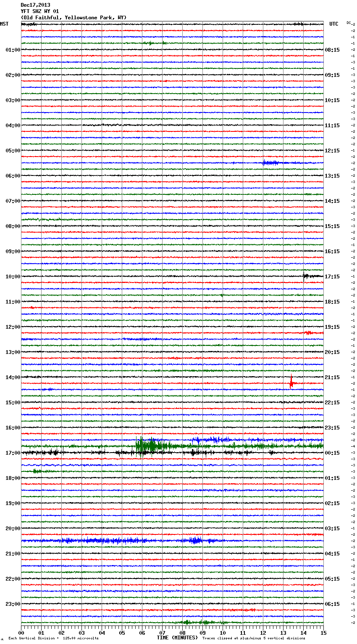Click the large green burst before 17:00 MST
This screenshot has width=357, height=644.
pos(152,446)
